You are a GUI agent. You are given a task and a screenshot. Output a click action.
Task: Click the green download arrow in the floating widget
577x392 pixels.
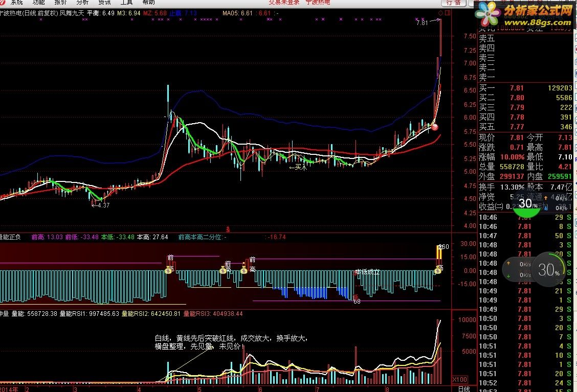[508, 275]
